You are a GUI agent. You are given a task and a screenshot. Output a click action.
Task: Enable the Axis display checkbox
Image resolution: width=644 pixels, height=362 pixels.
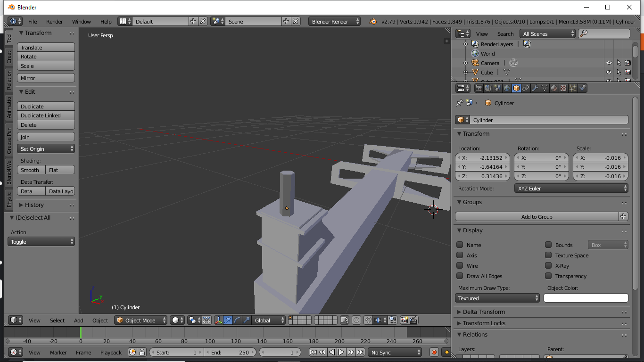point(460,255)
